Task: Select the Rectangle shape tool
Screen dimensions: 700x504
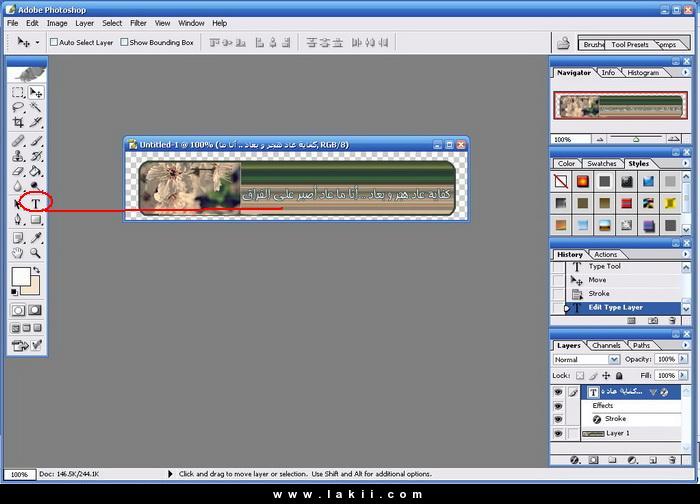Action: 36,219
